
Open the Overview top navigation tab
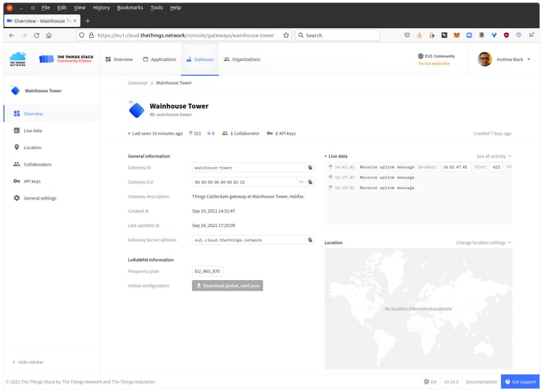point(119,59)
